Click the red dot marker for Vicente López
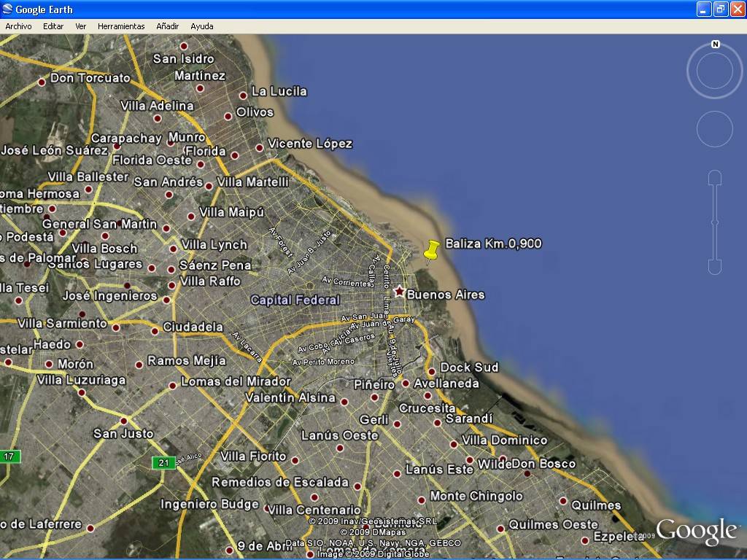The image size is (747, 560). tap(259, 148)
